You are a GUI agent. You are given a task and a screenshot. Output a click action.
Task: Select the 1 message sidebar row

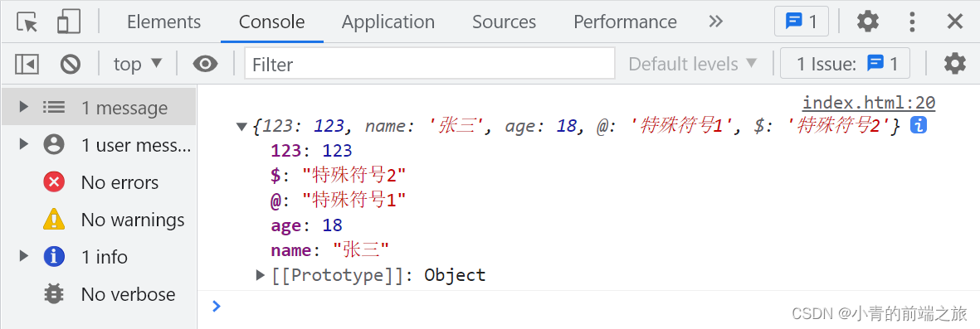click(98, 107)
